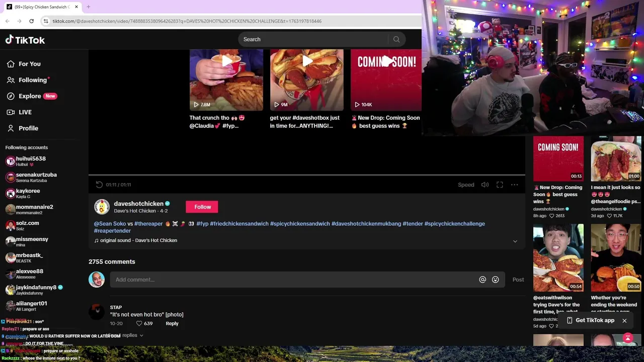Click the Get TikTok app button

click(591, 320)
